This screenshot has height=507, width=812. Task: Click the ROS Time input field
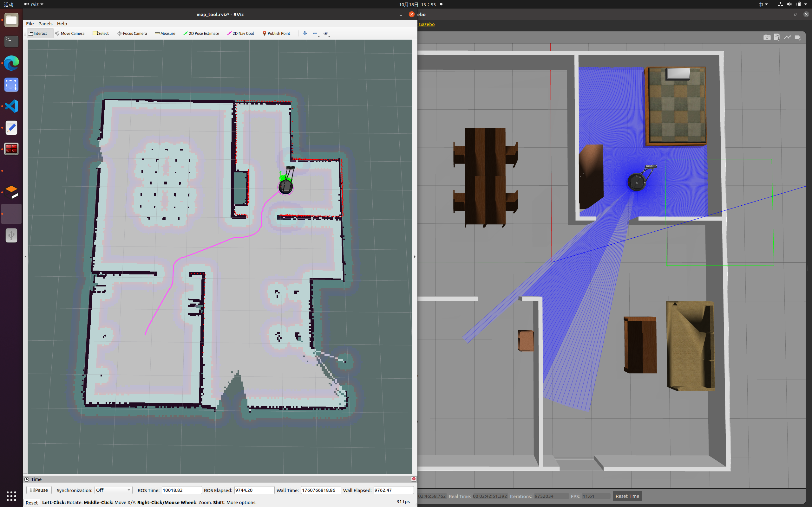click(x=181, y=490)
